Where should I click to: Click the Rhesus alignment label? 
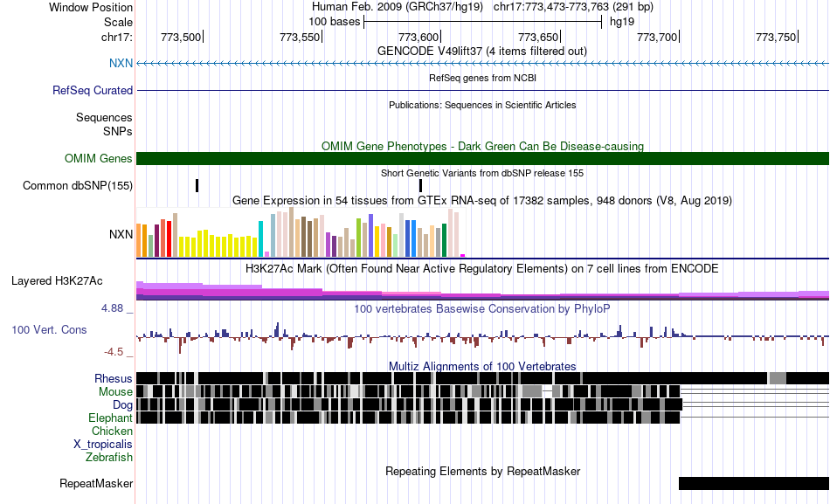pos(114,378)
